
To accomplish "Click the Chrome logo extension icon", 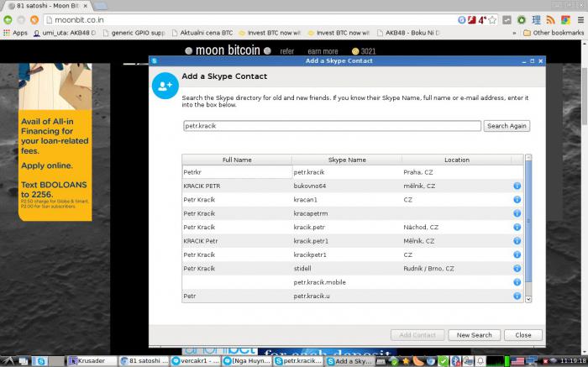I will coord(565,20).
